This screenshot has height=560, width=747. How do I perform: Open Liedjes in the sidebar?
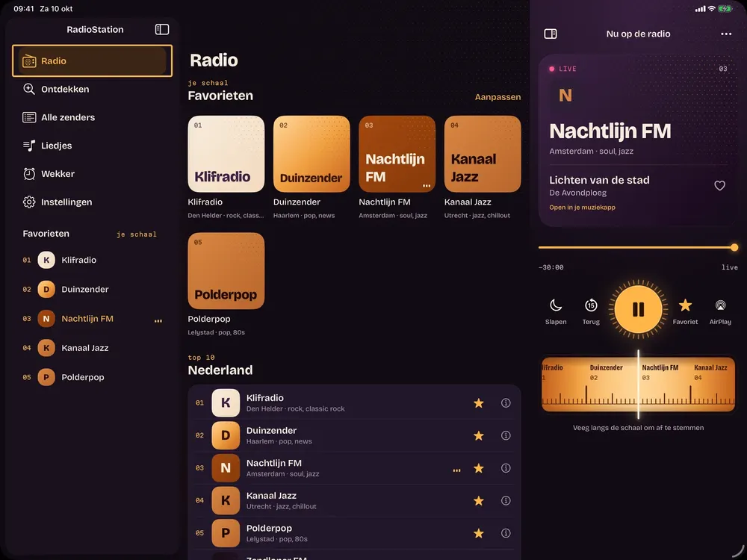pyautogui.click(x=92, y=146)
